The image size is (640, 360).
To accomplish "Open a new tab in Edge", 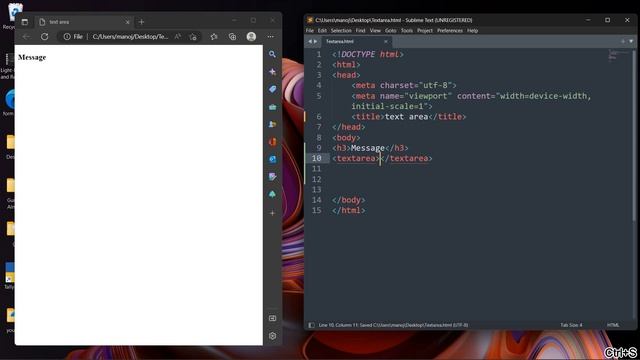I will coord(141,22).
